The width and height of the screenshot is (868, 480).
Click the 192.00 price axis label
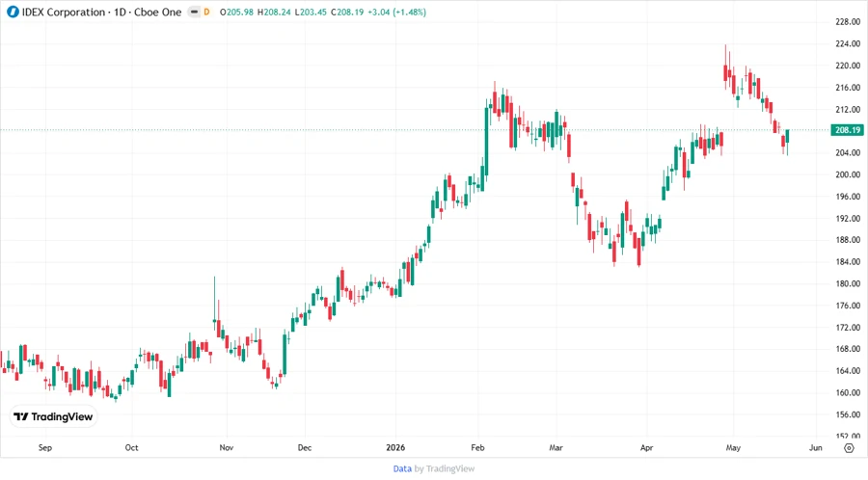click(x=848, y=219)
